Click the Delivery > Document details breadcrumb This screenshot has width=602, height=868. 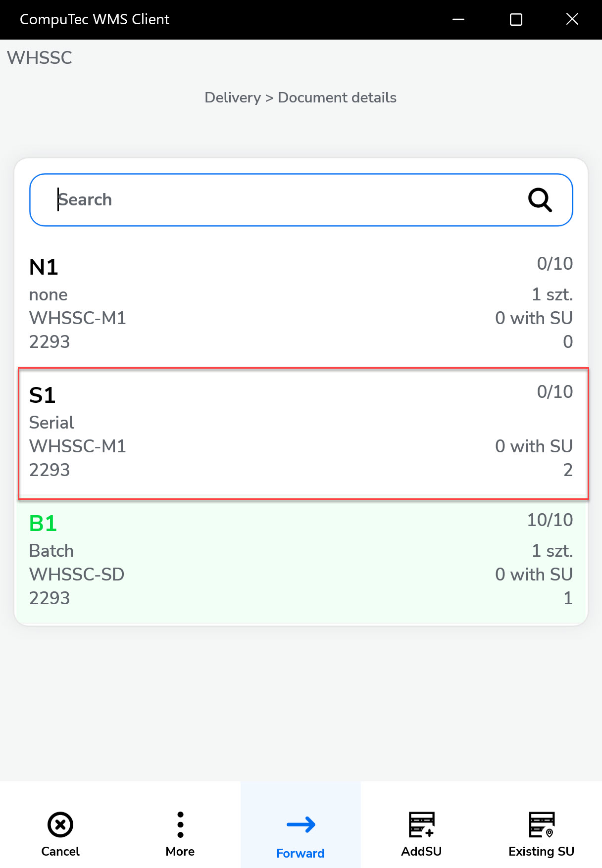[x=301, y=97]
